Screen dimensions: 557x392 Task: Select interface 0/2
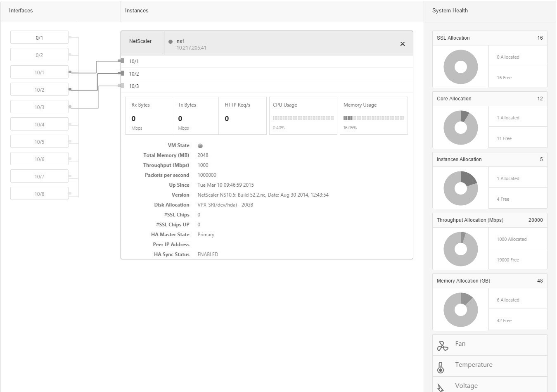point(39,55)
